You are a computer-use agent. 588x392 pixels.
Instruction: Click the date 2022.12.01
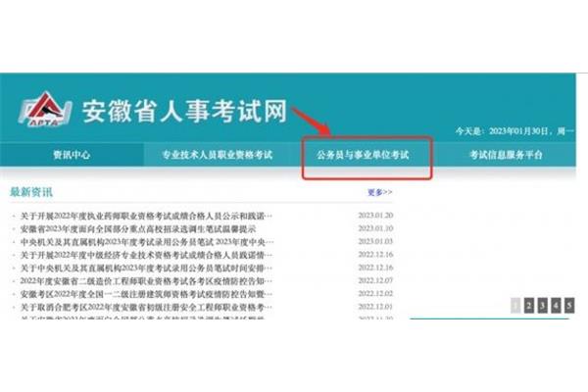coord(375,307)
